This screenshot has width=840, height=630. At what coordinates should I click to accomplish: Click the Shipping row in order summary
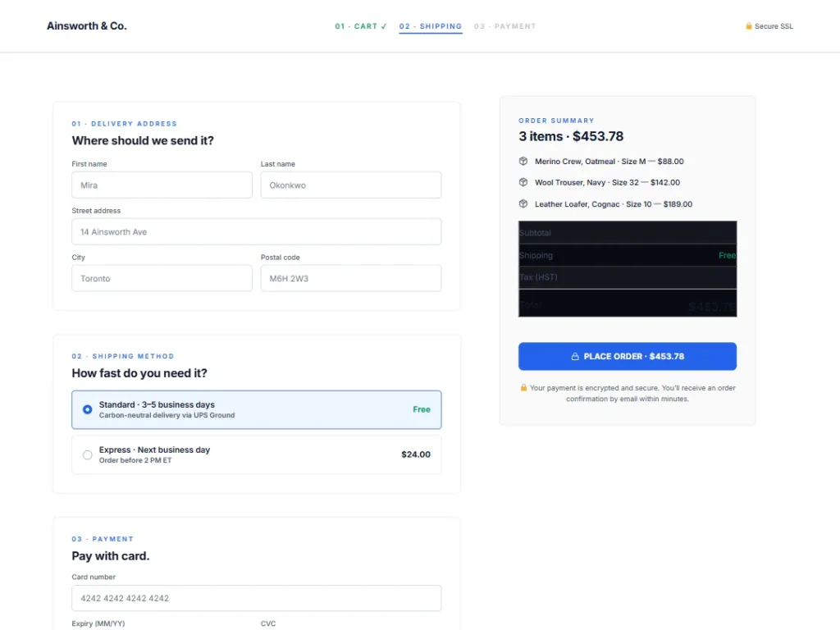click(x=628, y=256)
